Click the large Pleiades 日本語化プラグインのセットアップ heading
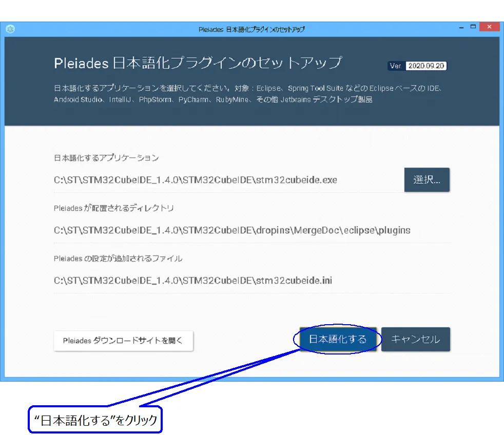This screenshot has height=435, width=504. pos(198,63)
